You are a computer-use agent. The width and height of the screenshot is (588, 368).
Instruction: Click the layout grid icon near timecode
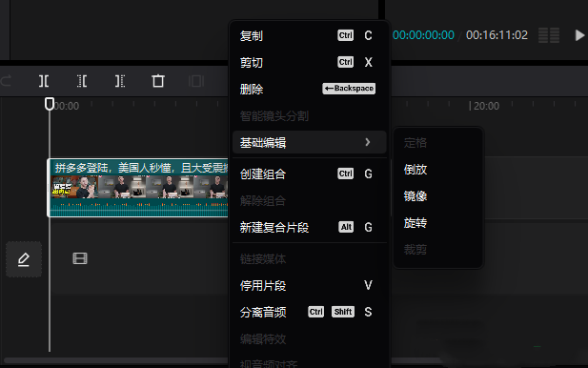(549, 35)
